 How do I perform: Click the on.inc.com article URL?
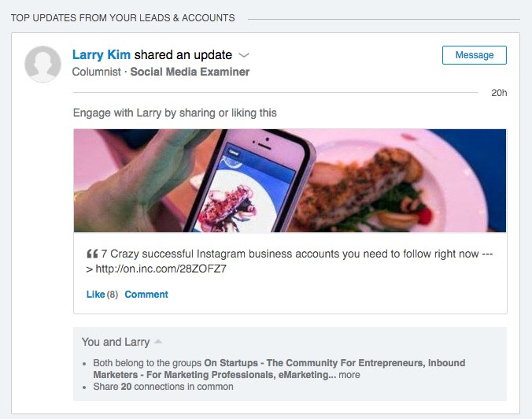(x=161, y=269)
